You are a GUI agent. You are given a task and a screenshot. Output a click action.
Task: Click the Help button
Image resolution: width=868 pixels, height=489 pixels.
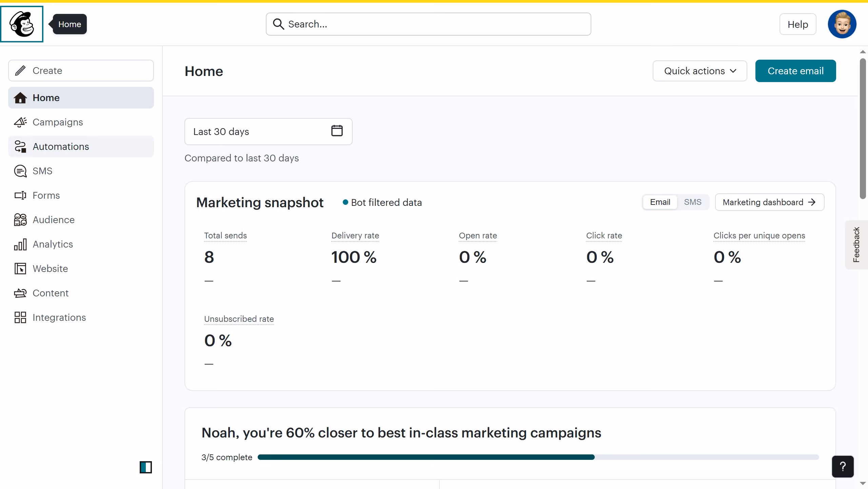point(798,24)
